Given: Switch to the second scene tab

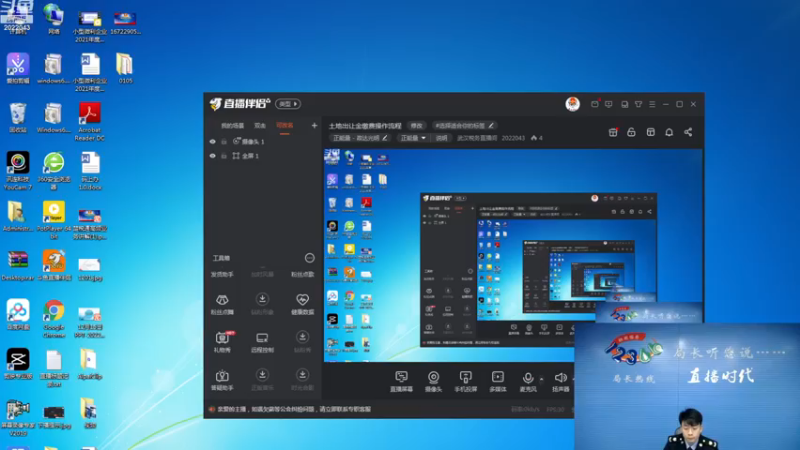Looking at the screenshot, I should click(x=260, y=126).
